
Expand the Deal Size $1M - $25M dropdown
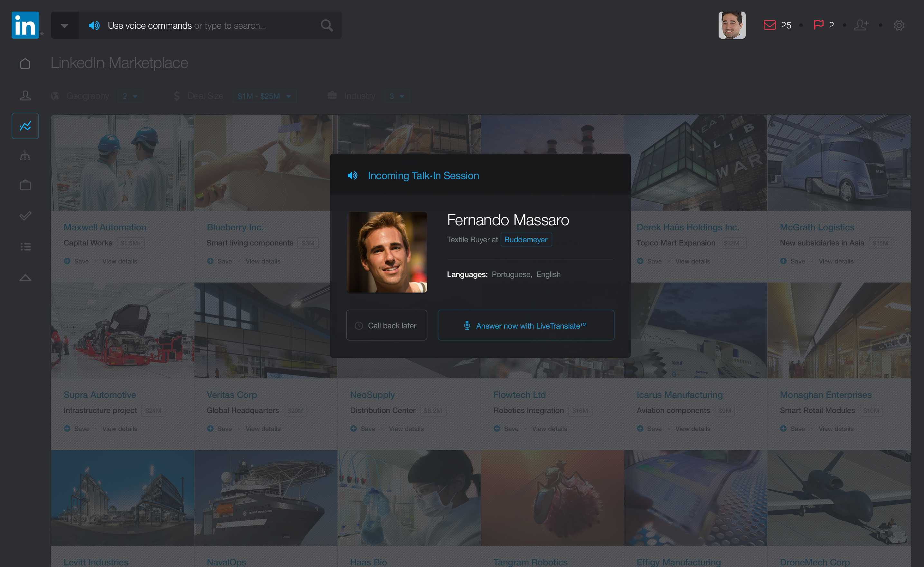[264, 96]
